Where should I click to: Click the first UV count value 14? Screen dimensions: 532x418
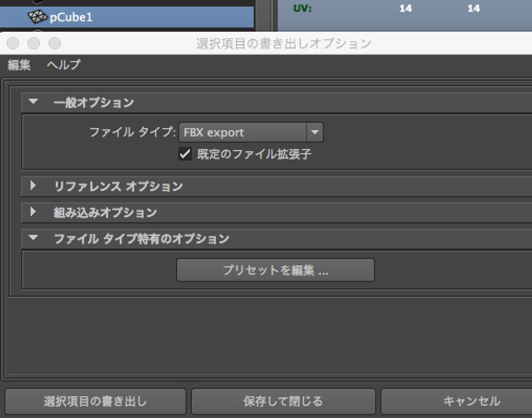click(406, 8)
